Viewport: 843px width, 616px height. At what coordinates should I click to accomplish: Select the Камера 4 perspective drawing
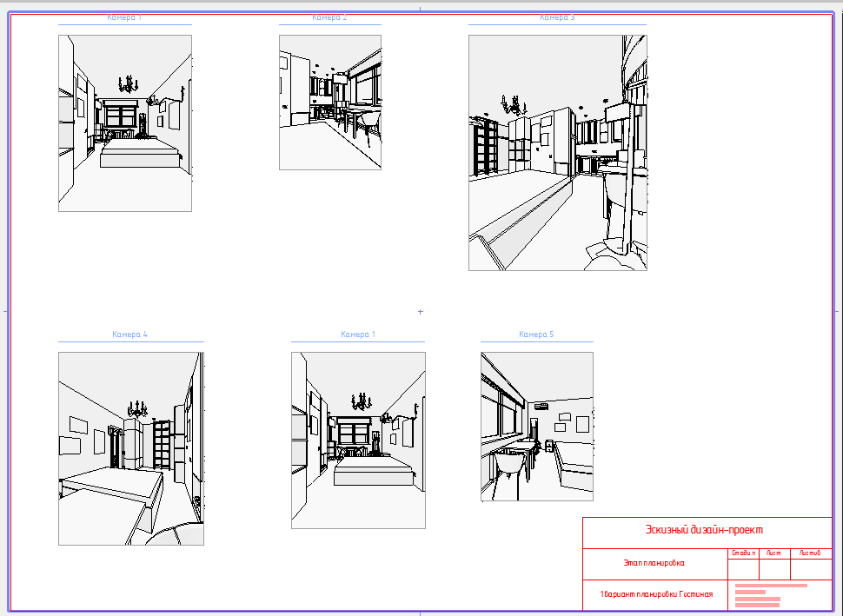point(131,449)
